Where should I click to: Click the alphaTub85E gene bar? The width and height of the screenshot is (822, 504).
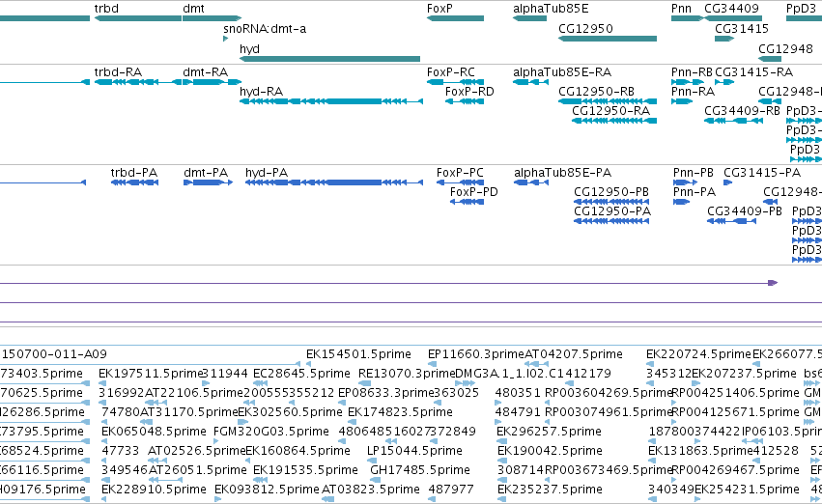(529, 18)
